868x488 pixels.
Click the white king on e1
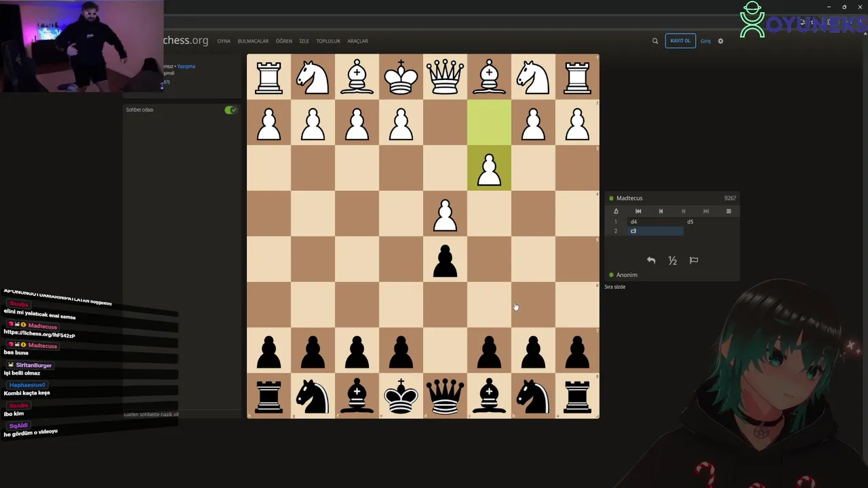point(401,77)
